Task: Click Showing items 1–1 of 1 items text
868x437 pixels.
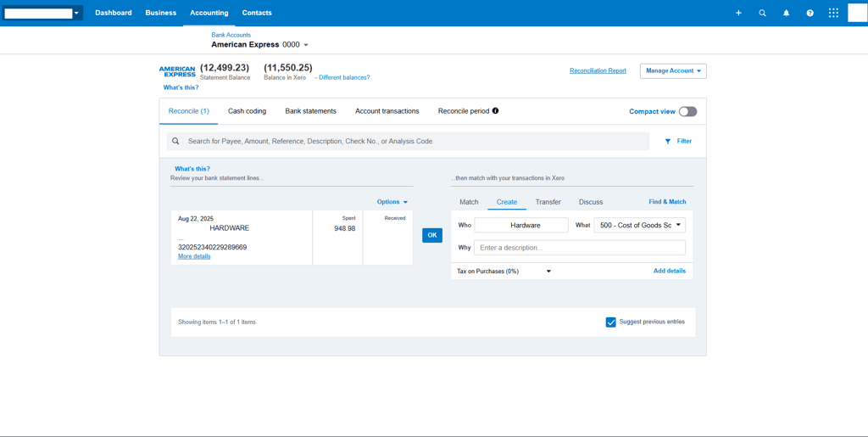Action: click(217, 322)
